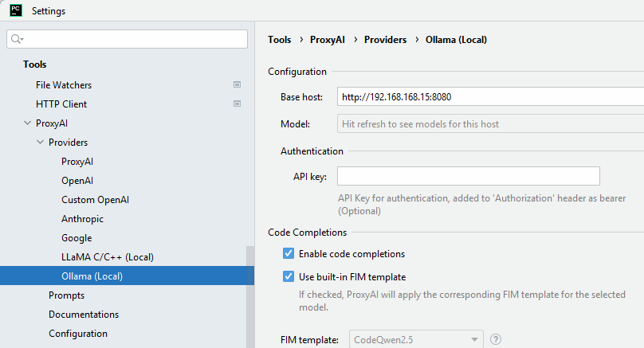Screen dimensions: 644x348
Task: Click the project-level icon beside File Watchers
Action: coord(237,84)
